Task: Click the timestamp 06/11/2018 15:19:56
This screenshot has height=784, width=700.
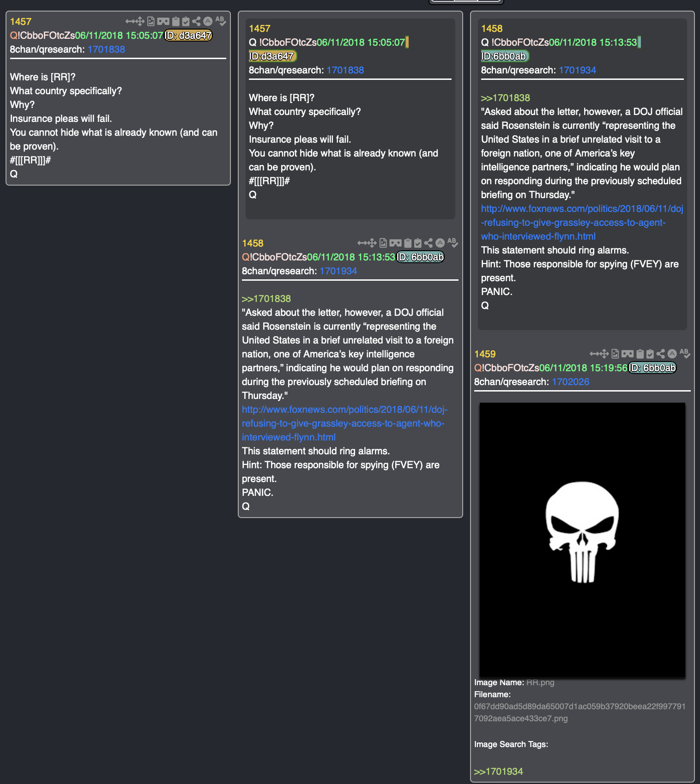Action: coord(583,368)
